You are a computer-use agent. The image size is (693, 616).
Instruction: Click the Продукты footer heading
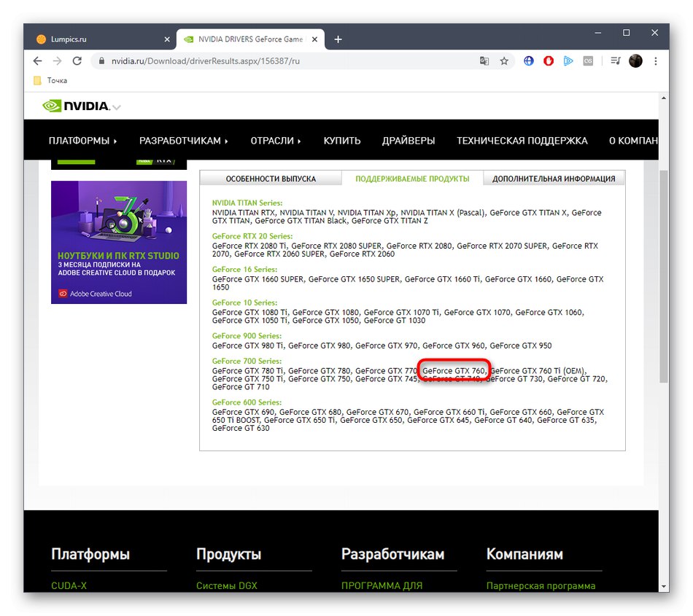click(228, 554)
